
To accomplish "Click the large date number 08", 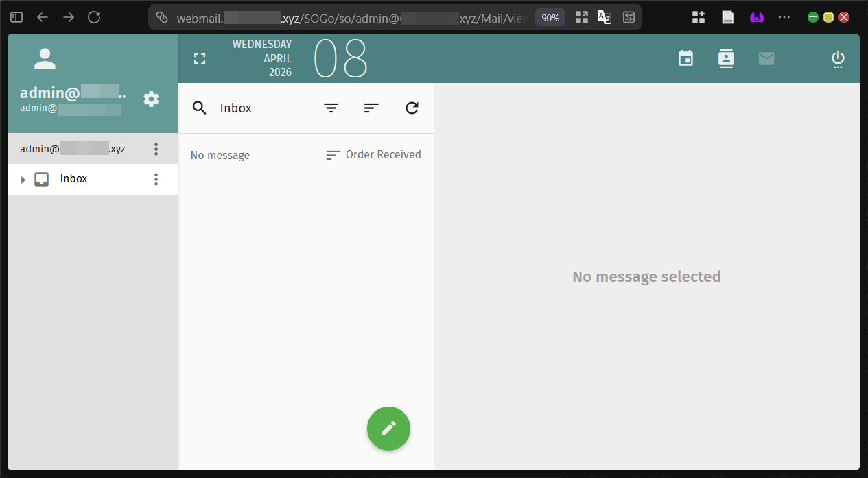I will click(341, 59).
